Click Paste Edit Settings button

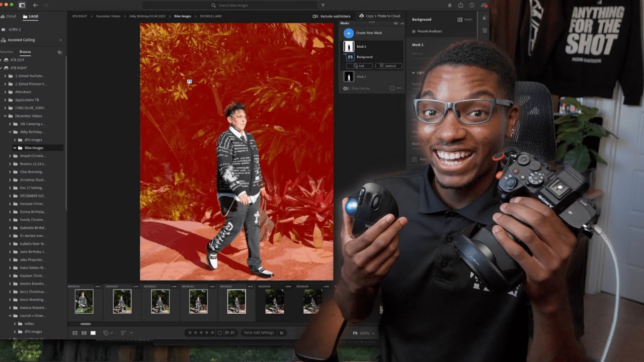click(259, 333)
